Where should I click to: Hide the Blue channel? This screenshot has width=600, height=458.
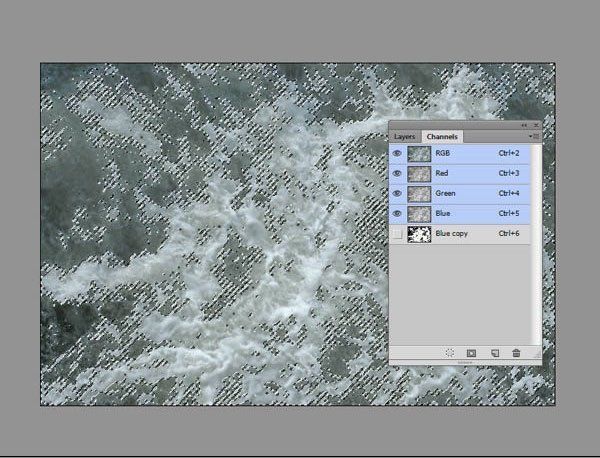coord(397,214)
